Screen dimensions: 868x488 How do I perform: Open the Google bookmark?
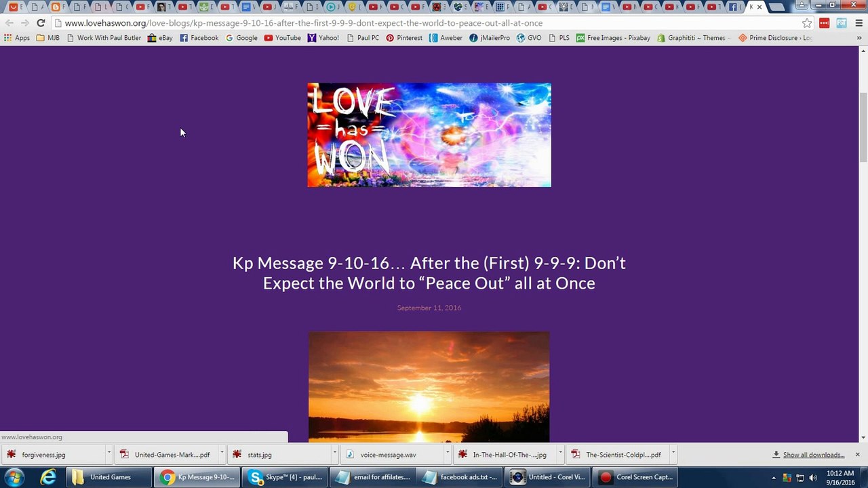pyautogui.click(x=241, y=38)
